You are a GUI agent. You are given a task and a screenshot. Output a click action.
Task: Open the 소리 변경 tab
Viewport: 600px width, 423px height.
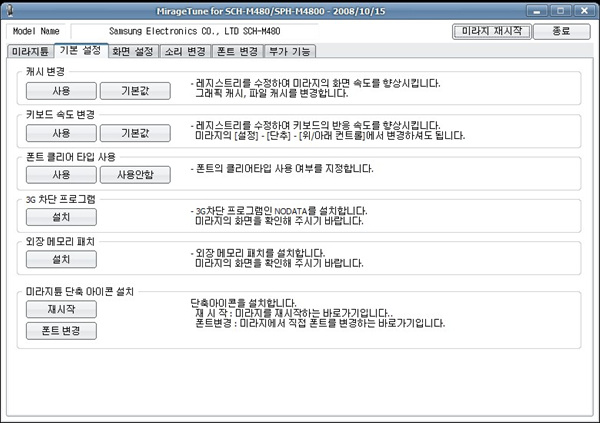pyautogui.click(x=185, y=51)
